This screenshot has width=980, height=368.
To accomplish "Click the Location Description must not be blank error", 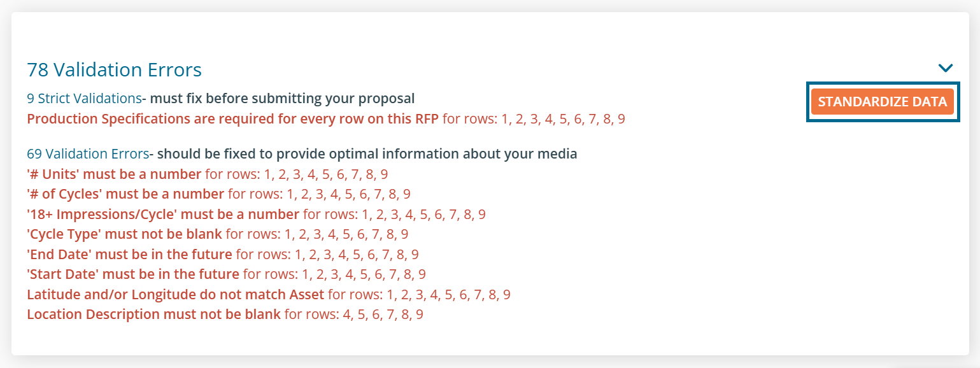I will [153, 315].
